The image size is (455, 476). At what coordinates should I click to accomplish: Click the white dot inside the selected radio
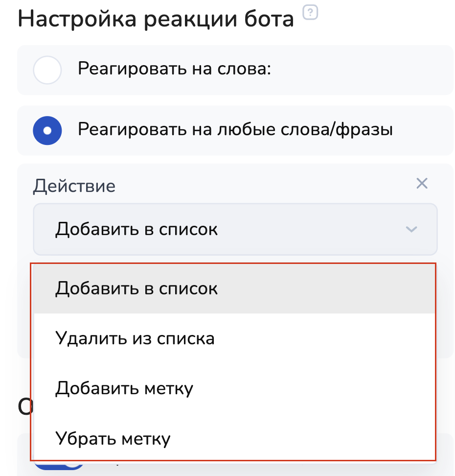coord(47,131)
